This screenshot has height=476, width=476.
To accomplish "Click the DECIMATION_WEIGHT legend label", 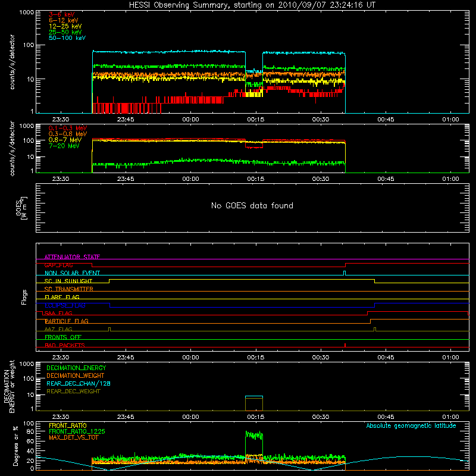I will pyautogui.click(x=76, y=375).
